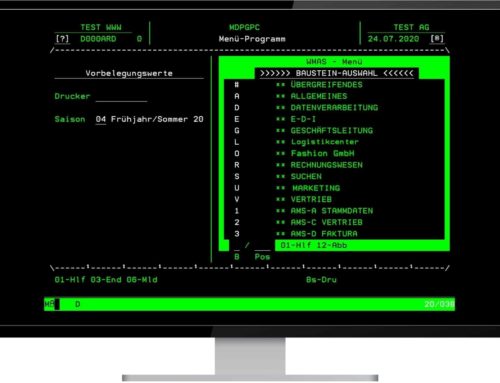Screen dimensions: 500x383
Task: Click the letter G shortcut key
Action: [237, 131]
